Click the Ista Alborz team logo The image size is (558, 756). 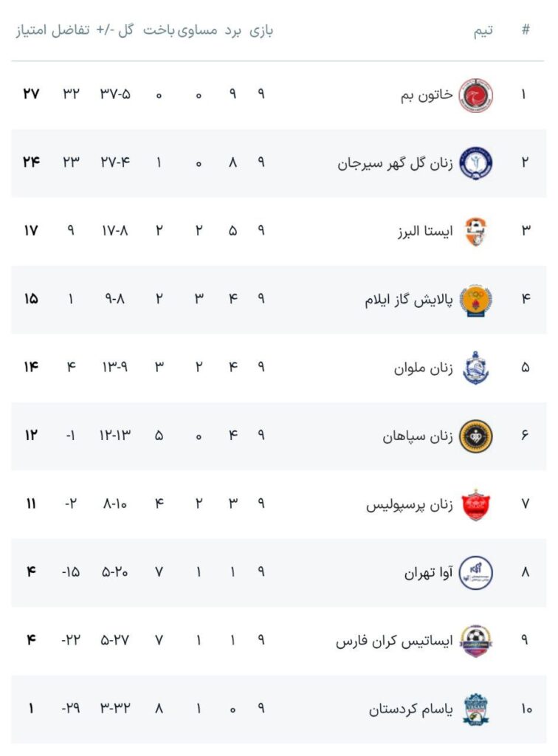(x=476, y=232)
